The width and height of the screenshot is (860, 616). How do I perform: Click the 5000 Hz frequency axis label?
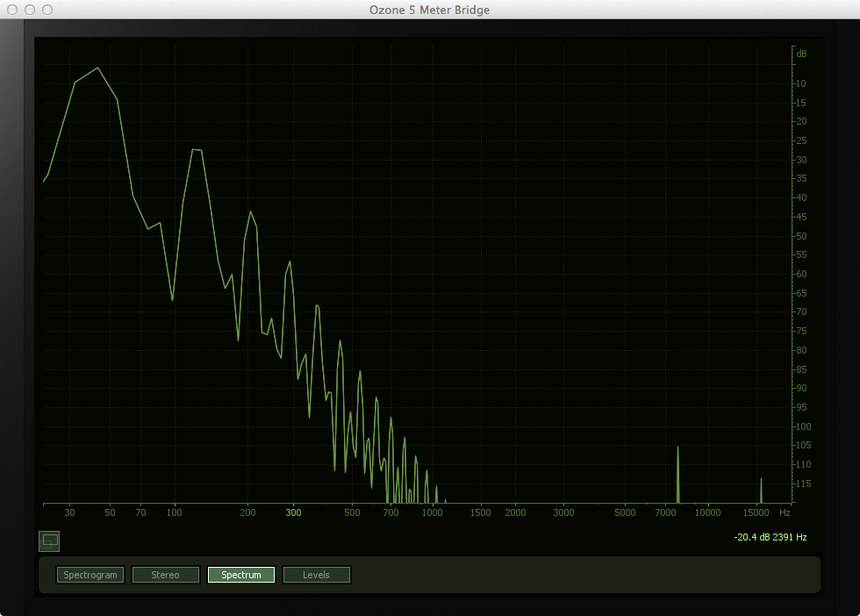(625, 512)
